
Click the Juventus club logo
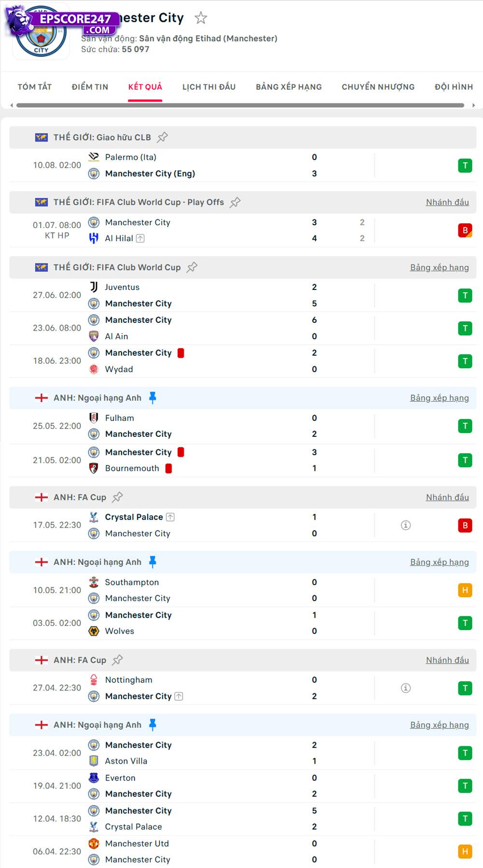(93, 287)
